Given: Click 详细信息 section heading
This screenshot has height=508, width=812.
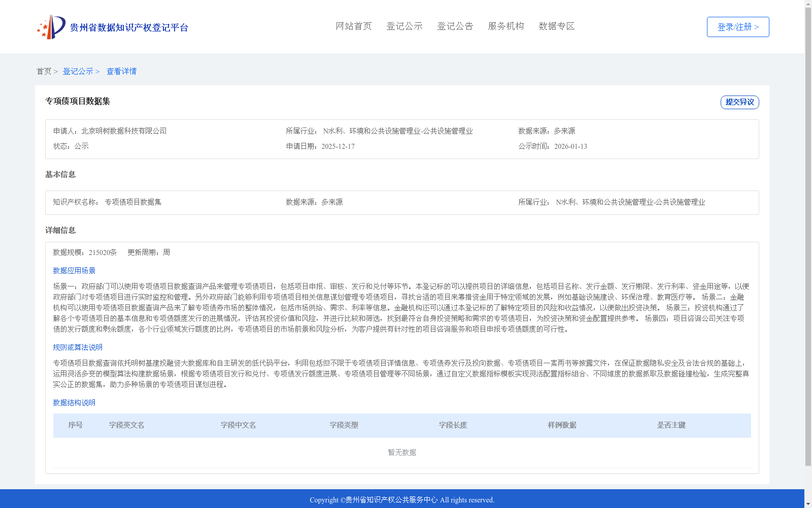Looking at the screenshot, I should click(60, 230).
